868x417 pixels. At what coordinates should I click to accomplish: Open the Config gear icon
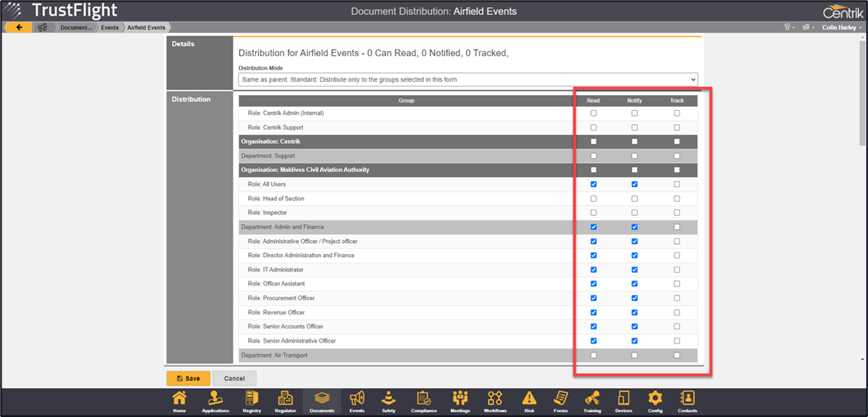[655, 401]
